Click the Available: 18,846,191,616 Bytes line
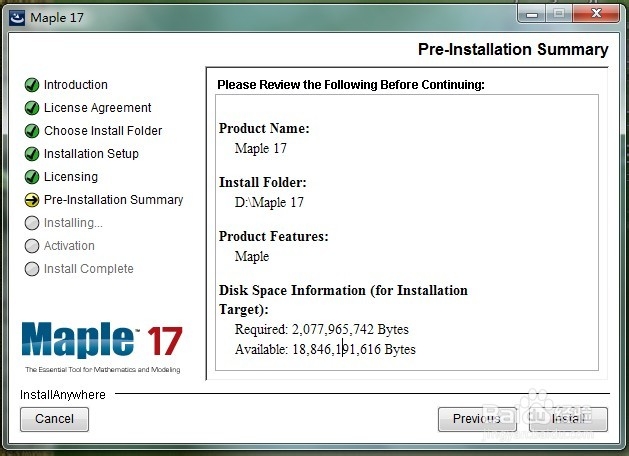The width and height of the screenshot is (629, 456). [x=325, y=349]
